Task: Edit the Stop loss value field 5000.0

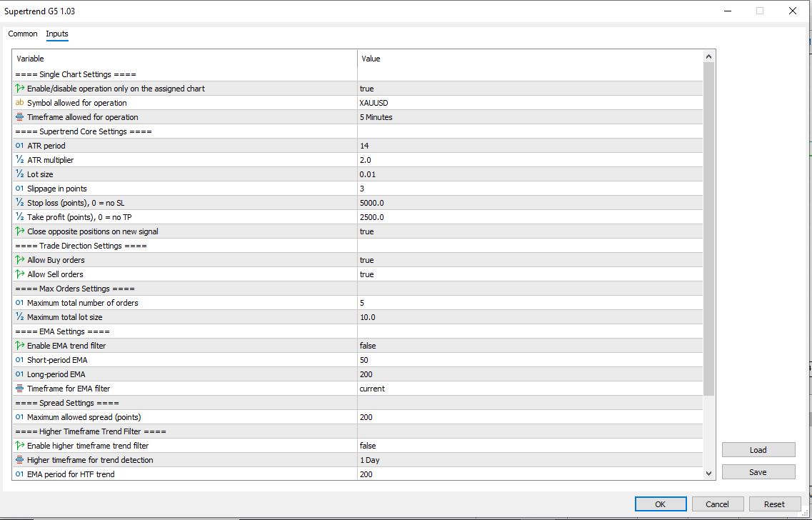Action: [528, 203]
